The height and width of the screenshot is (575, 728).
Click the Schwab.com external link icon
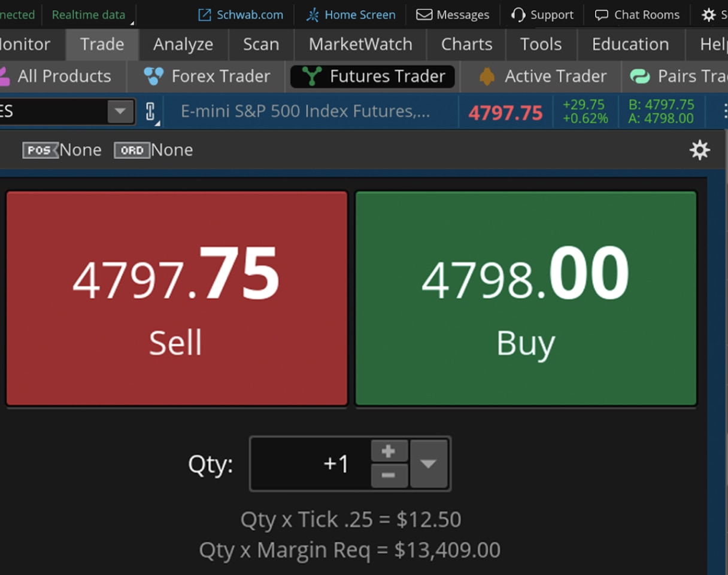pyautogui.click(x=205, y=15)
